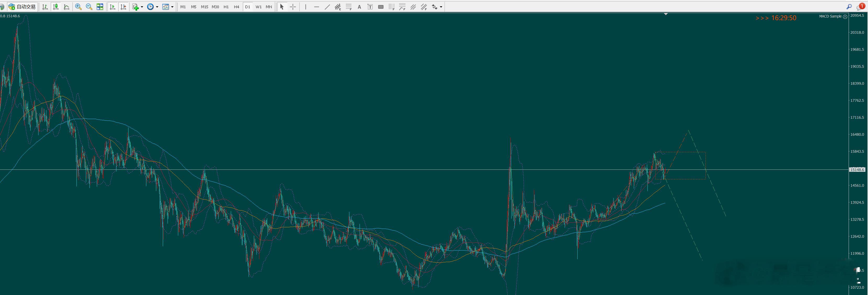This screenshot has width=868, height=295.
Task: Select the M15 timeframe
Action: coord(204,7)
